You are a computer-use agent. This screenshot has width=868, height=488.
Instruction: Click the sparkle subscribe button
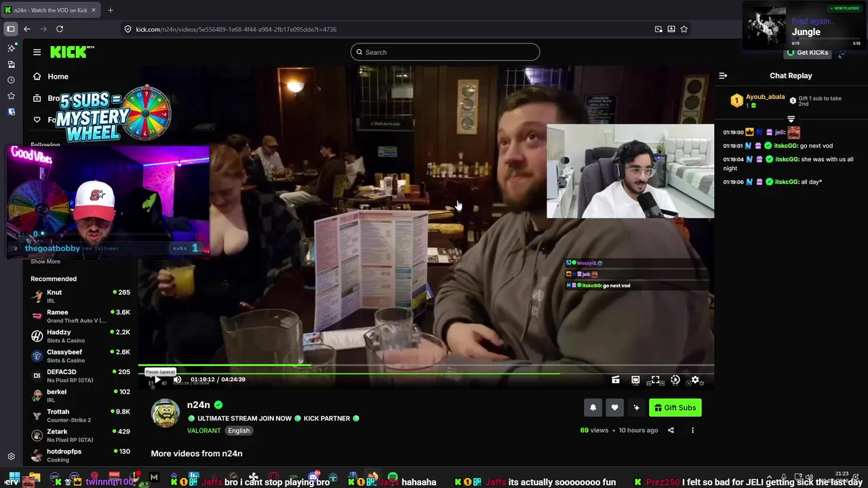pyautogui.click(x=636, y=407)
